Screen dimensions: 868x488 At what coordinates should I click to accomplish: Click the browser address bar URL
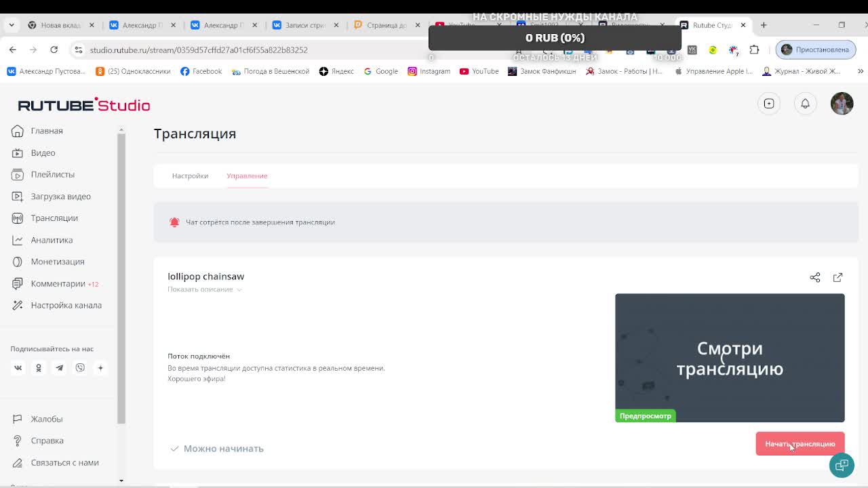click(x=199, y=50)
